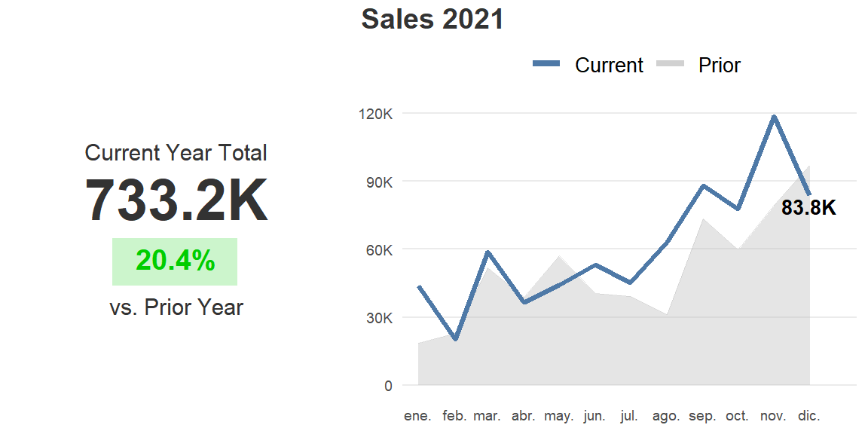
Task: Click the vs. Prior Year caption
Action: pos(176,307)
